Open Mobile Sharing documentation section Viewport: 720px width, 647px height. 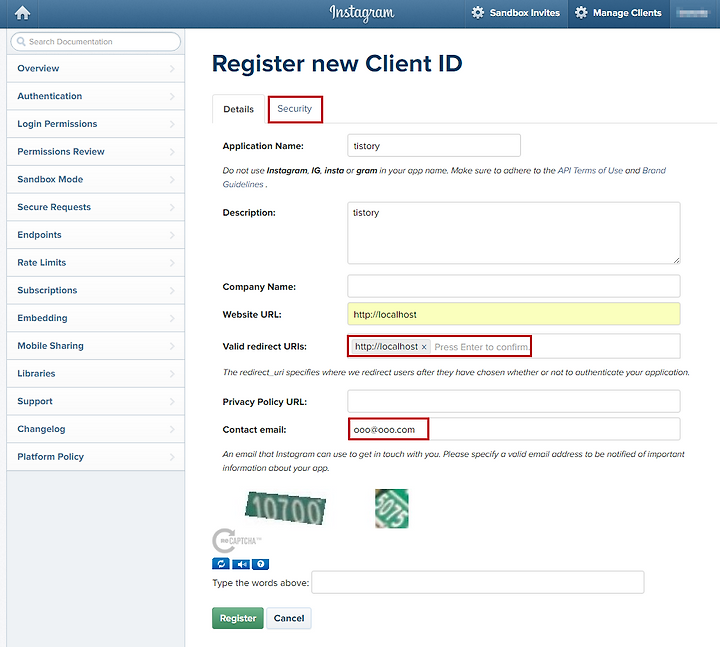96,346
